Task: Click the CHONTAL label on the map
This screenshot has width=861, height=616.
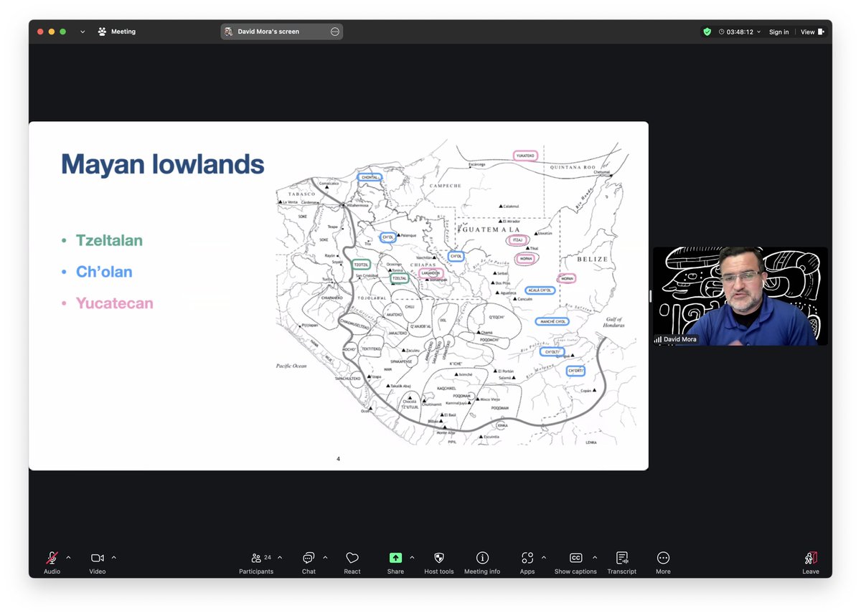Action: [370, 177]
